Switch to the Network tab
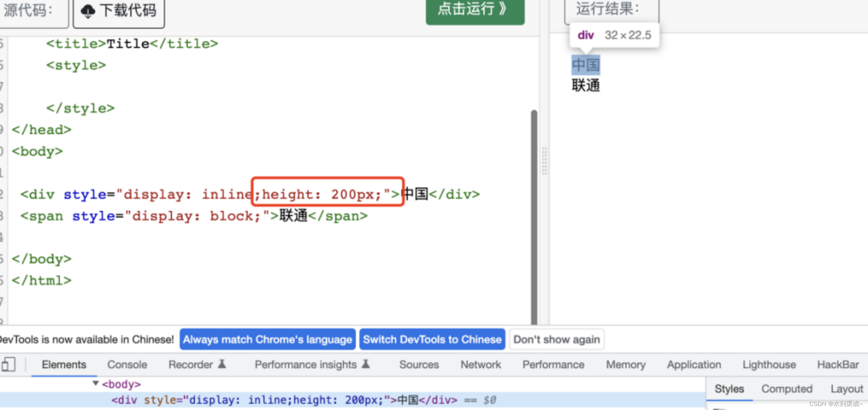Viewport: 868px width, 410px height. [480, 365]
